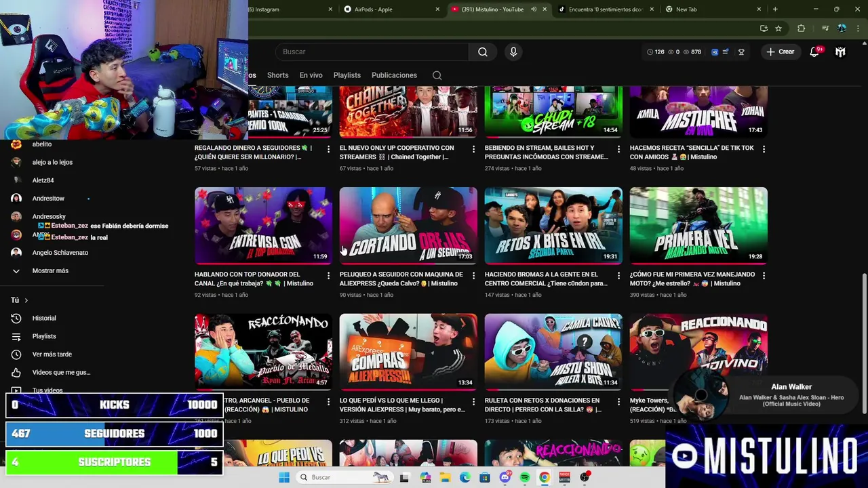The image size is (868, 488).
Task: Open the COMPRAS ALIEXPRESS video thumbnail
Action: click(x=408, y=352)
